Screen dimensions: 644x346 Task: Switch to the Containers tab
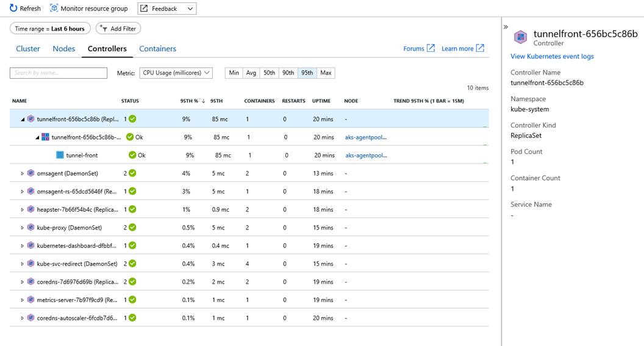158,48
